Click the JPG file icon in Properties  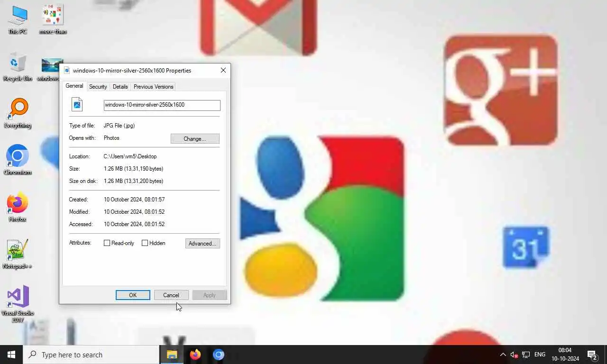tap(77, 104)
